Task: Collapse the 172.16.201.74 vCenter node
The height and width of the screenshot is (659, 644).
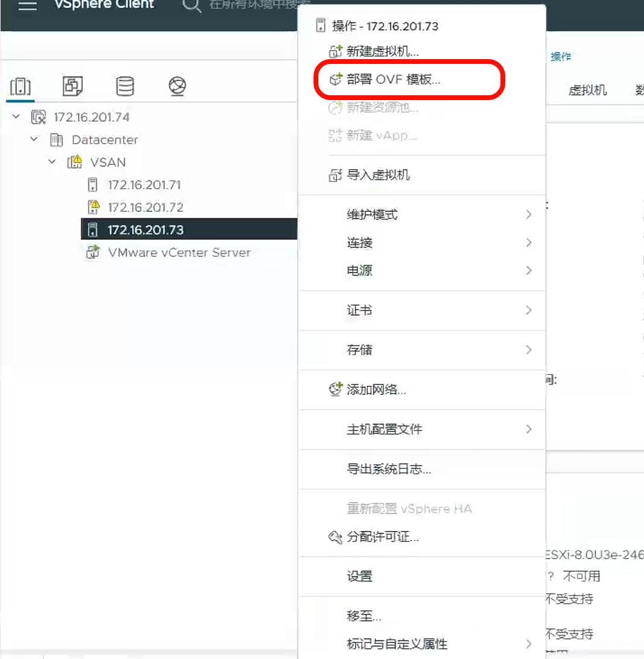Action: coord(16,117)
